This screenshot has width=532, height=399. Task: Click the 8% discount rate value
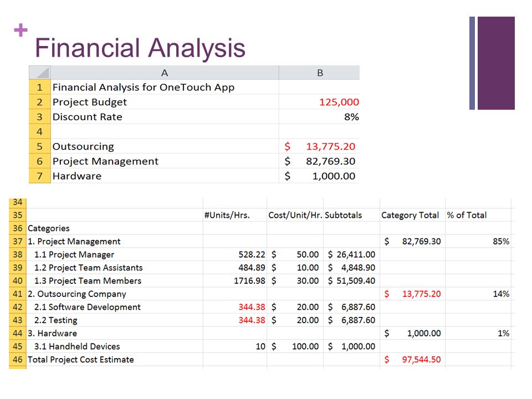click(351, 117)
